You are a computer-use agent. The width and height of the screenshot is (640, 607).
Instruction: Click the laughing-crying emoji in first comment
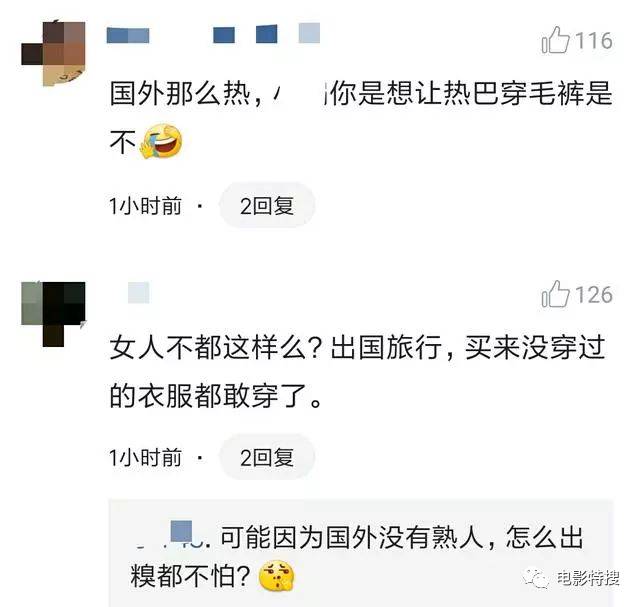click(161, 141)
